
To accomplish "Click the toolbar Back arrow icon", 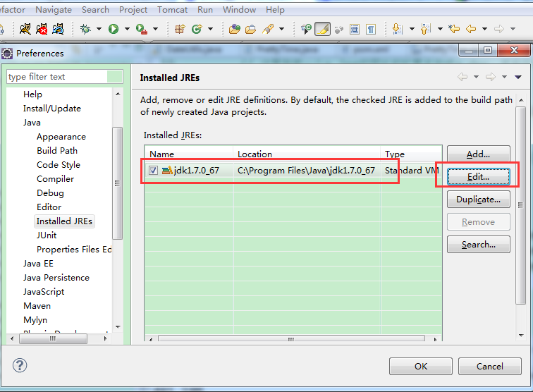I will tap(471, 29).
